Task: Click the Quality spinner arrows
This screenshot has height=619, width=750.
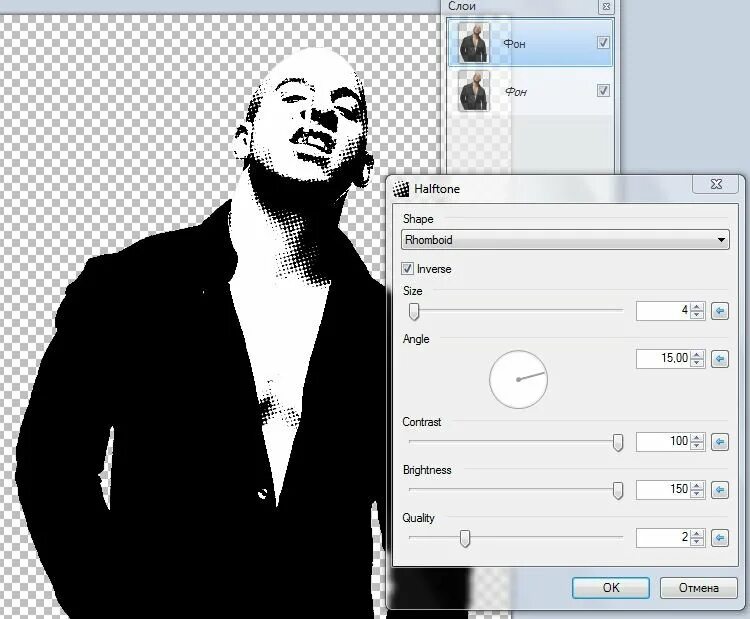Action: [697, 538]
